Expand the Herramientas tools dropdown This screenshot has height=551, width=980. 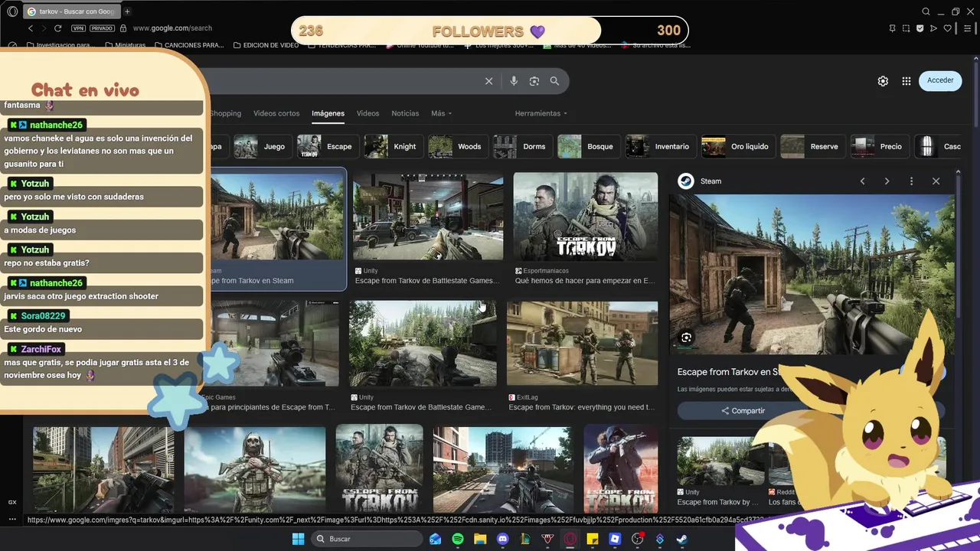pyautogui.click(x=541, y=113)
